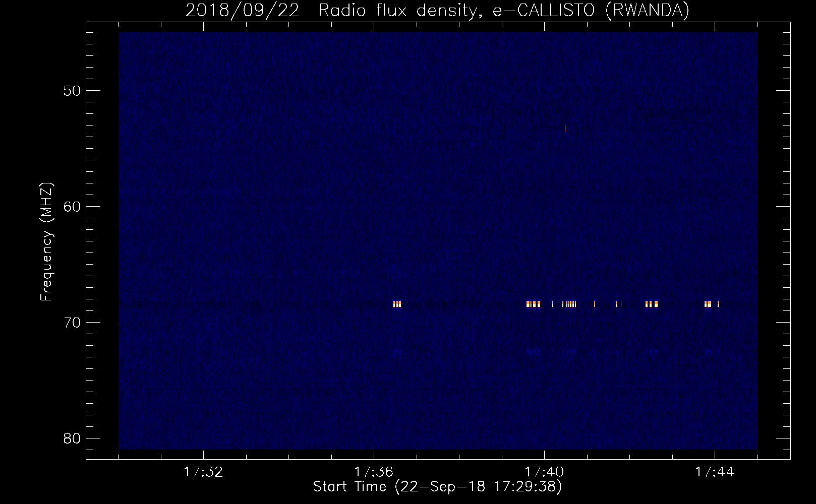Click the 17:32 time tick label

[204, 472]
